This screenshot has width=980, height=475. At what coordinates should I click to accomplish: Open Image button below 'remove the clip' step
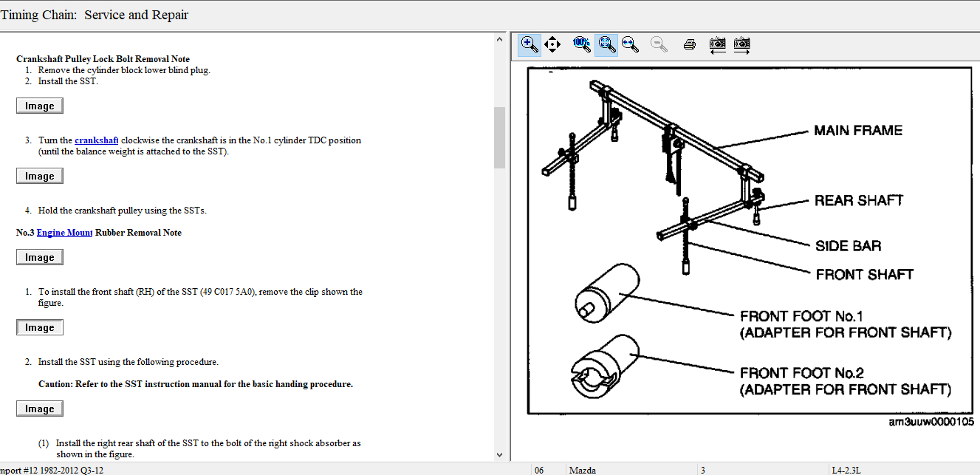(x=40, y=327)
